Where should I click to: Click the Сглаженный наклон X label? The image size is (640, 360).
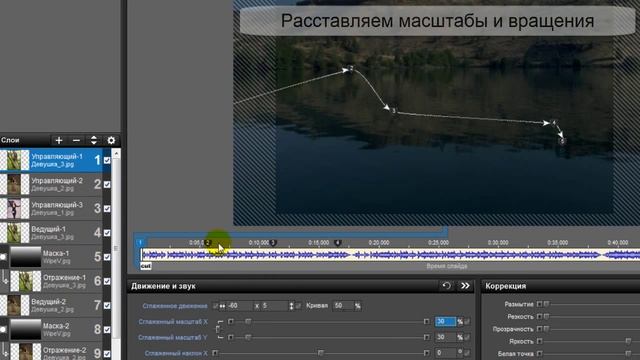[176, 353]
